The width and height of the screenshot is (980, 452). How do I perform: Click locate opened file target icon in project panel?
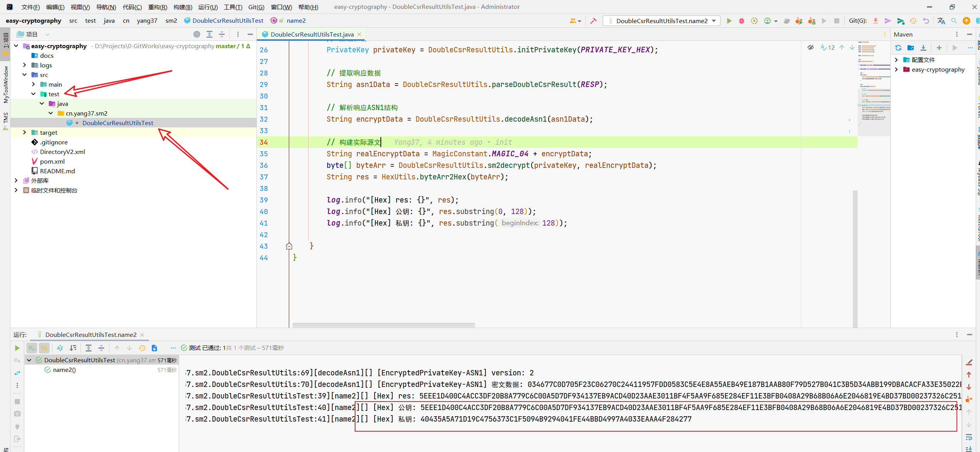[x=197, y=34]
